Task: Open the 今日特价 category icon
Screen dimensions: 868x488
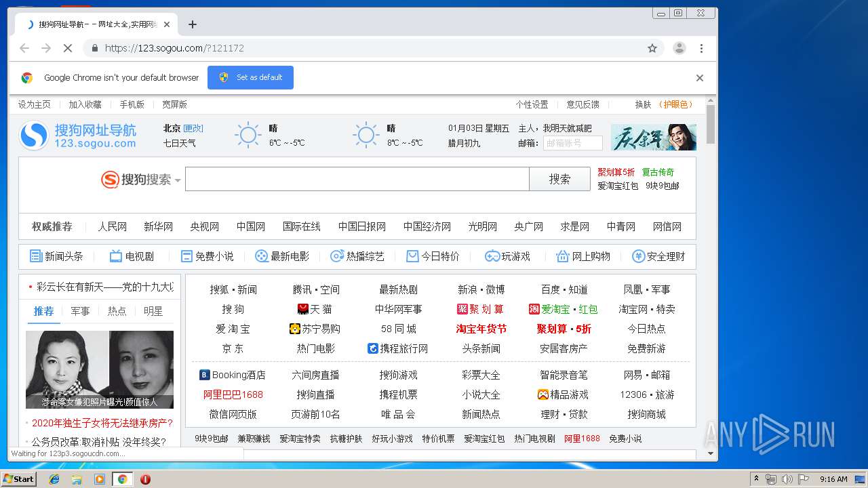Action: (x=412, y=256)
